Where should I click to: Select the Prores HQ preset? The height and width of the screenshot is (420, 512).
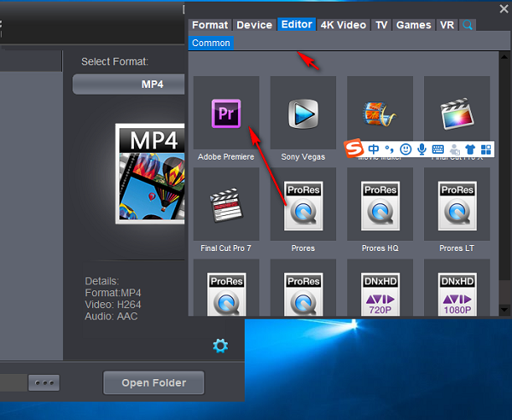[380, 204]
